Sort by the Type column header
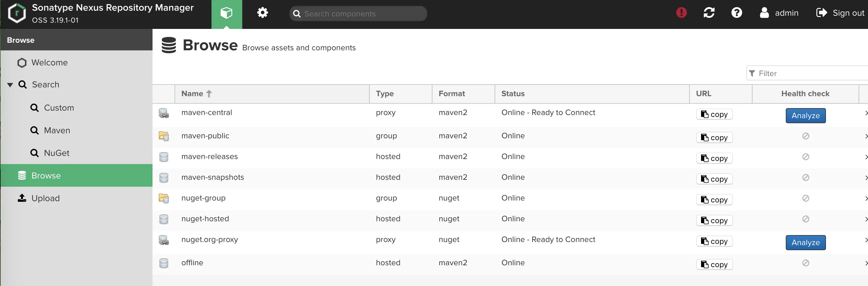This screenshot has width=868, height=286. pos(401,94)
